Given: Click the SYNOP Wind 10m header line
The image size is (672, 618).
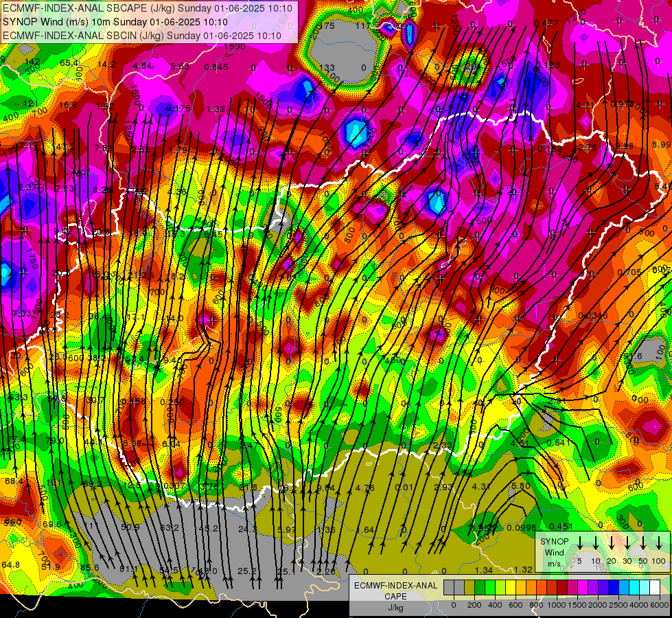Looking at the screenshot, I should point(115,22).
